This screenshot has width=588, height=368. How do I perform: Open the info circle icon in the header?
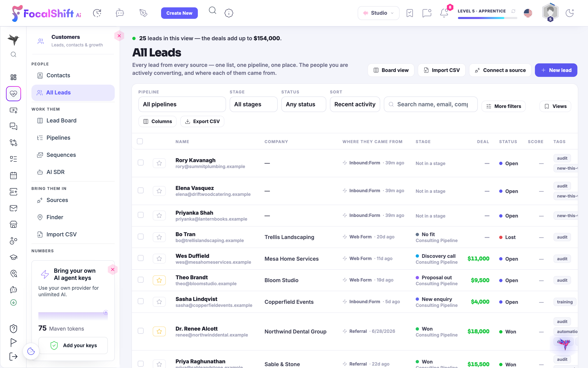pos(229,13)
